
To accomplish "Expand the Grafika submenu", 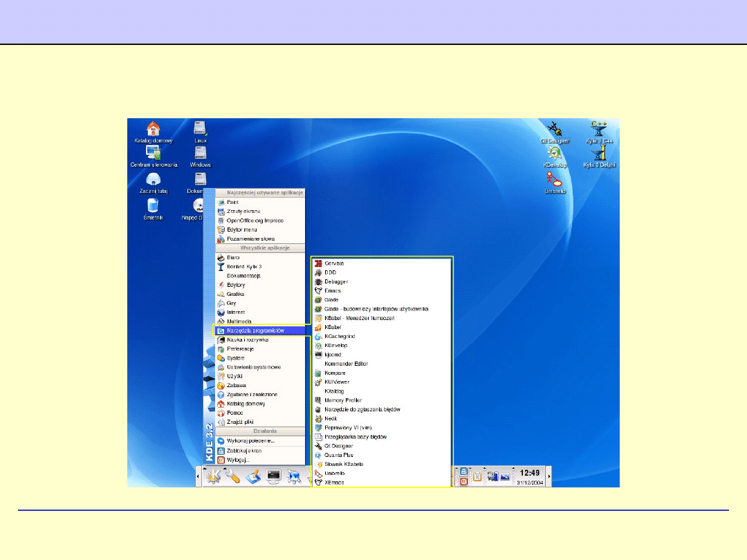I will 236,294.
